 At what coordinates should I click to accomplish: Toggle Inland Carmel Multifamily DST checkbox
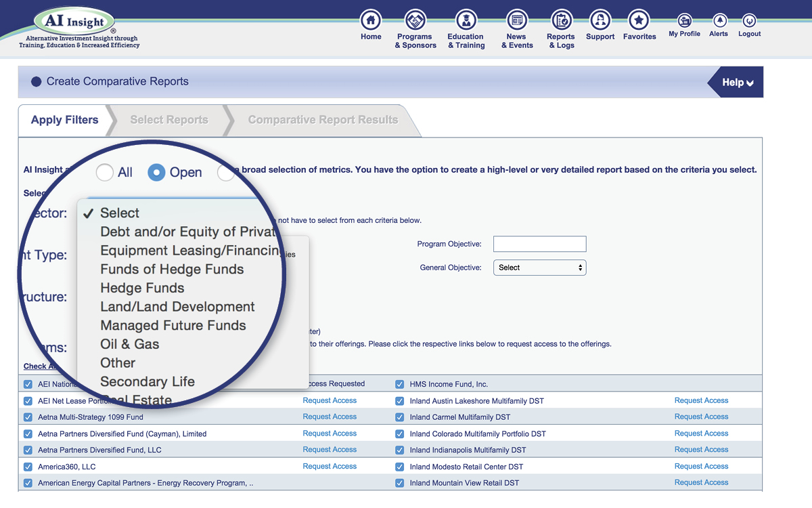pyautogui.click(x=400, y=417)
